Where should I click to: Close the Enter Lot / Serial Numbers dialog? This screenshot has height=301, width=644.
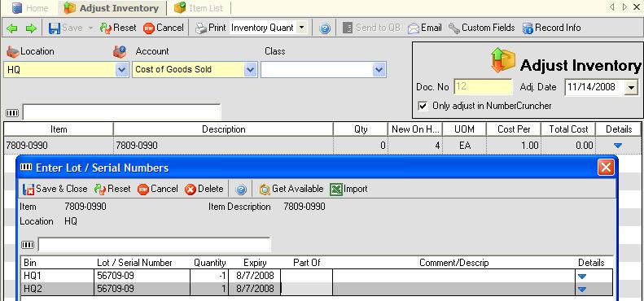point(607,167)
